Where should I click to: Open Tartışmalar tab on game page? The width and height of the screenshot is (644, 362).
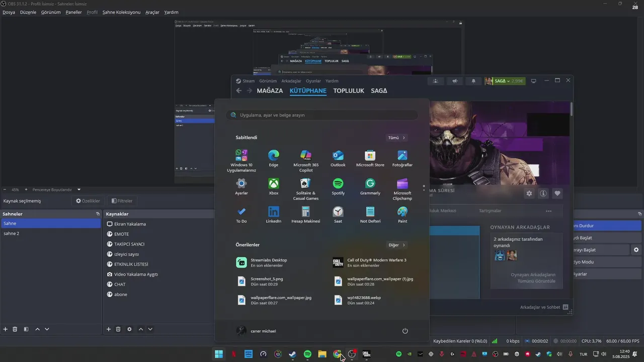click(490, 211)
